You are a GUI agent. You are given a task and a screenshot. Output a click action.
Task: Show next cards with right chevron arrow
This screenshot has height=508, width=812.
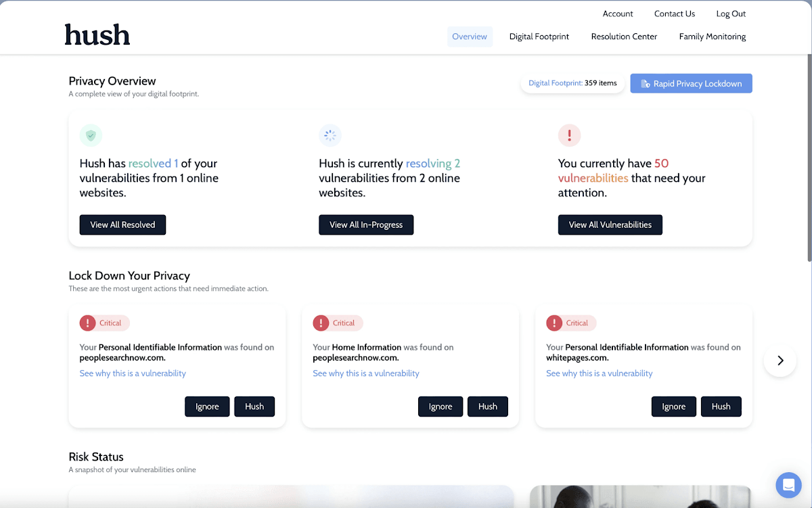(780, 361)
